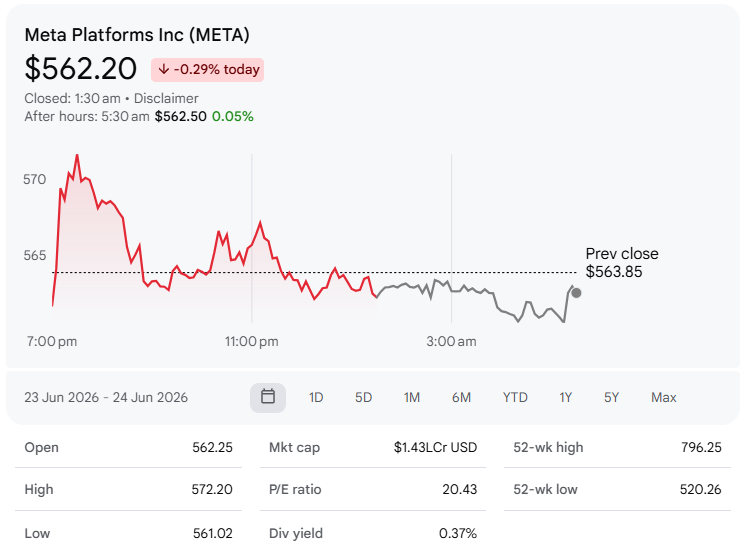The width and height of the screenshot is (748, 560).
Task: Click the High value 572.20
Action: tap(212, 489)
